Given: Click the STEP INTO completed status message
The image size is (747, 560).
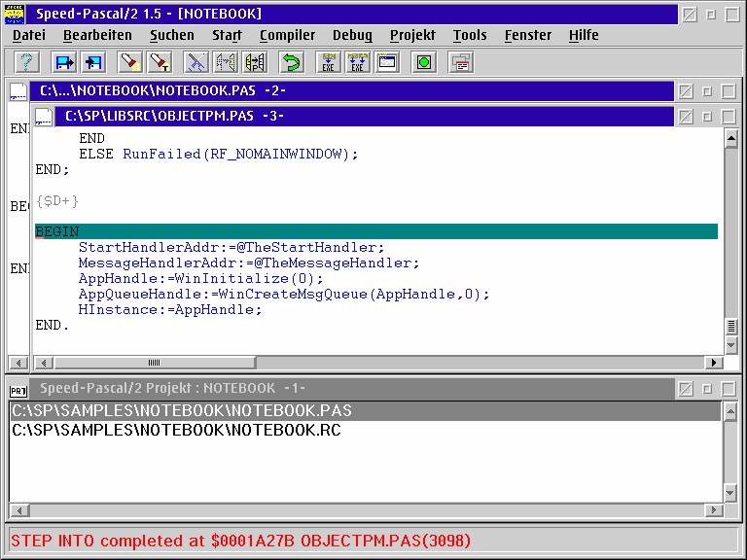Looking at the screenshot, I should (x=240, y=541).
